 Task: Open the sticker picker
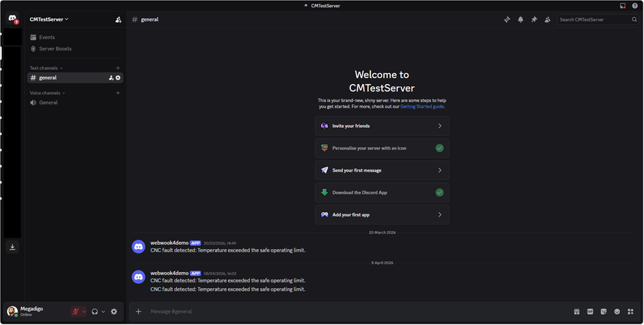tap(604, 312)
